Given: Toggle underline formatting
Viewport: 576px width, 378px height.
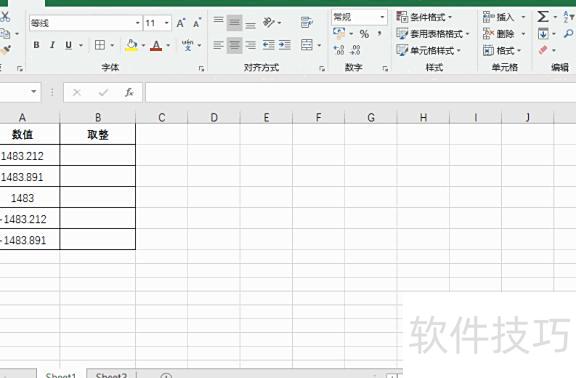Looking at the screenshot, I should tap(68, 45).
